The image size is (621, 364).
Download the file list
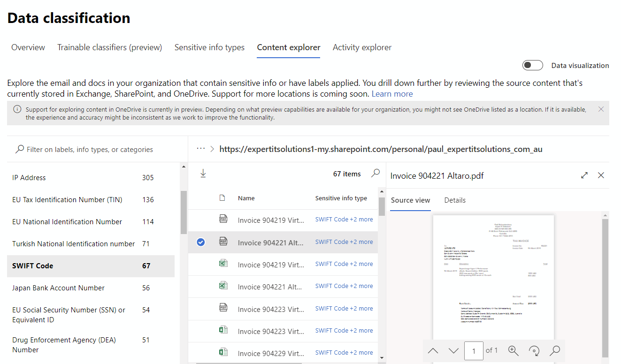(203, 173)
